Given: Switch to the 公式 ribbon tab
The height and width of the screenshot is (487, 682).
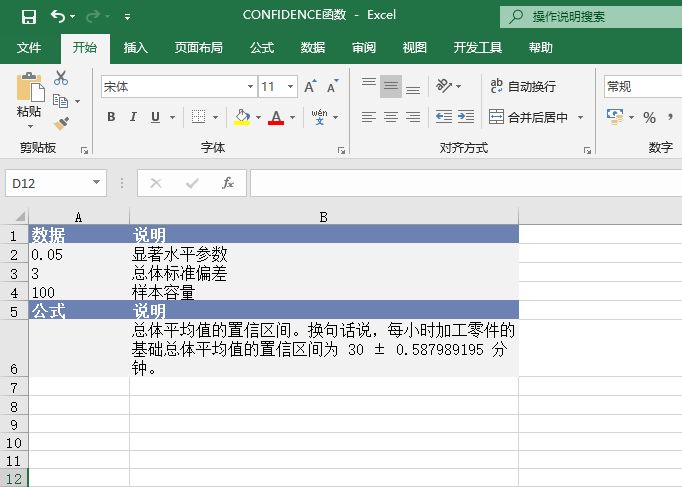Looking at the screenshot, I should pos(262,47).
